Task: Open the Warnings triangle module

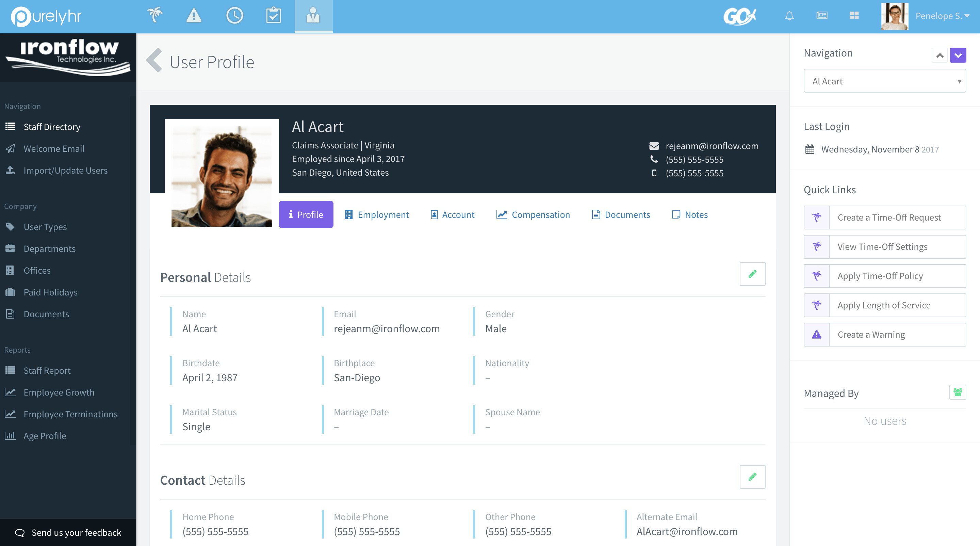Action: pos(194,16)
